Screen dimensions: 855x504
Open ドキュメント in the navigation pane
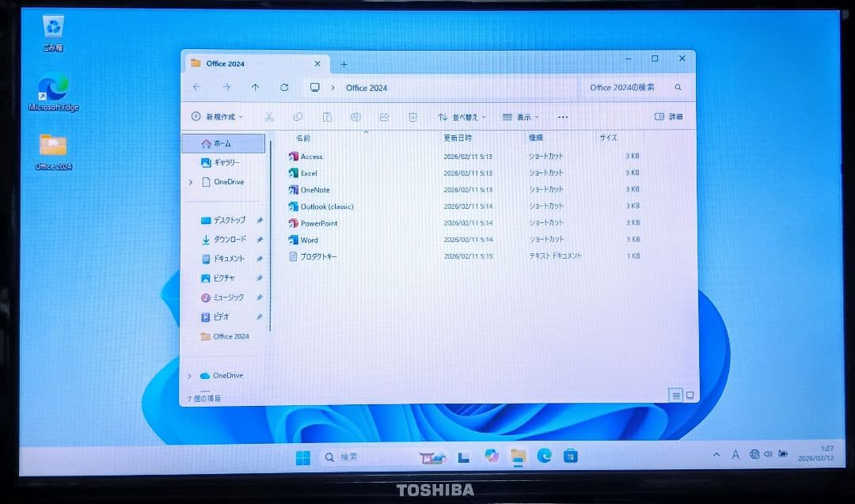225,259
